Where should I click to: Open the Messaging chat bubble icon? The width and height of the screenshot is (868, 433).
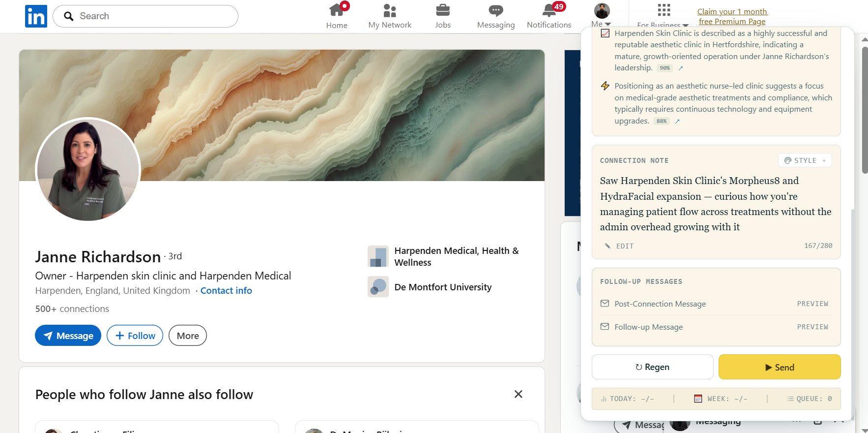click(496, 10)
